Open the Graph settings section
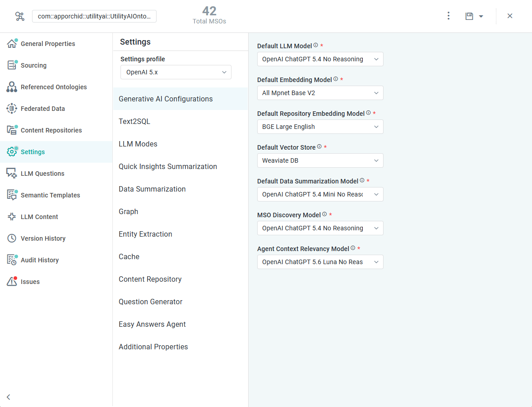Image resolution: width=532 pixels, height=407 pixels. point(180,211)
